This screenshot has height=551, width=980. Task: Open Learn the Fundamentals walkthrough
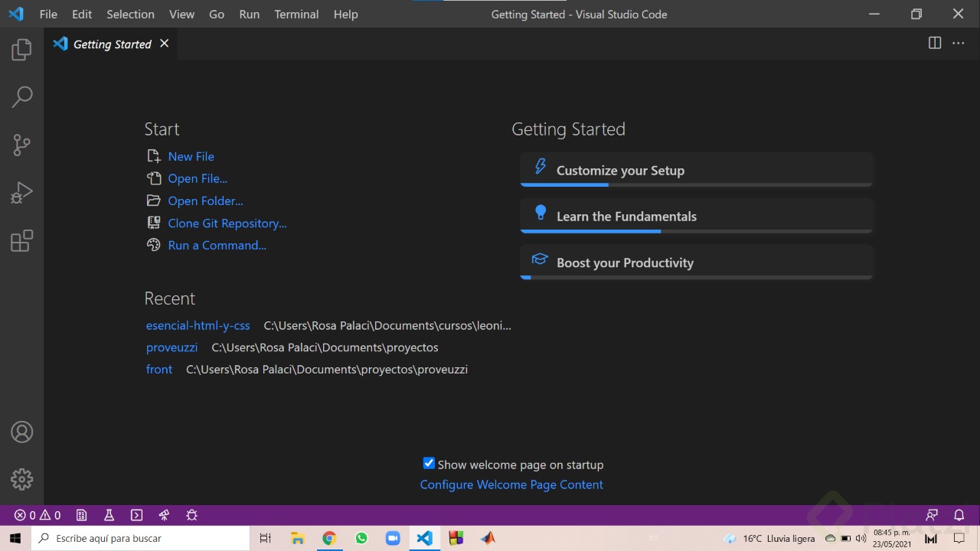pos(697,216)
